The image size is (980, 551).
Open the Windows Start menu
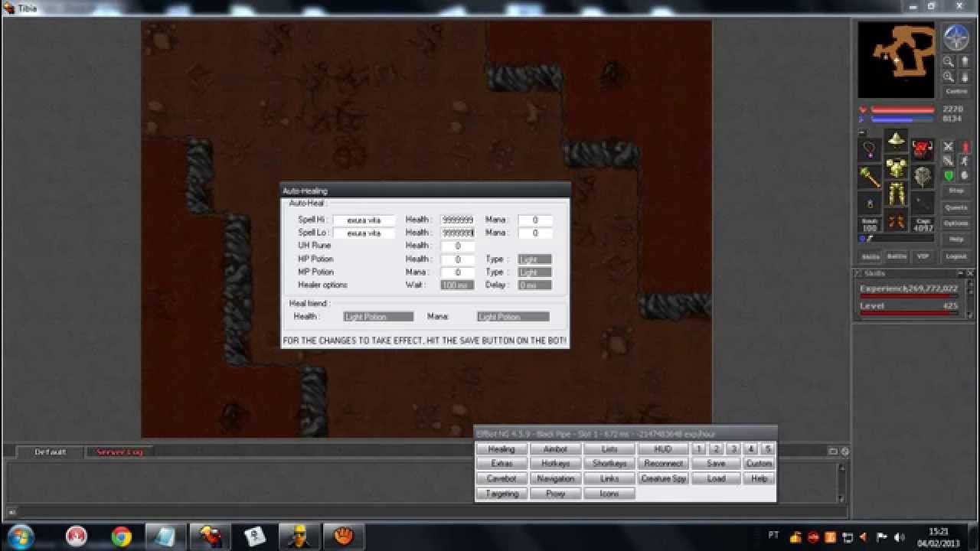(20, 536)
